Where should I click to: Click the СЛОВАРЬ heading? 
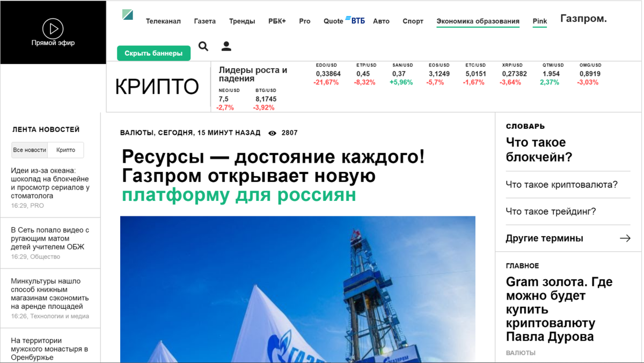coord(525,126)
